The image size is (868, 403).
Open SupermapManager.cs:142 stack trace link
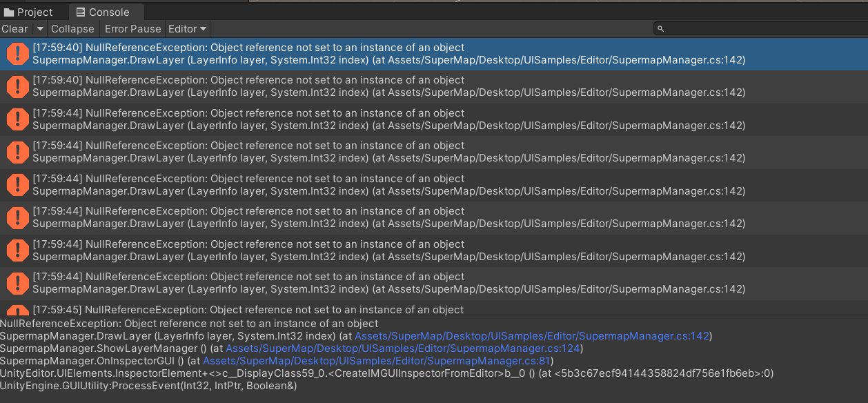(x=532, y=336)
